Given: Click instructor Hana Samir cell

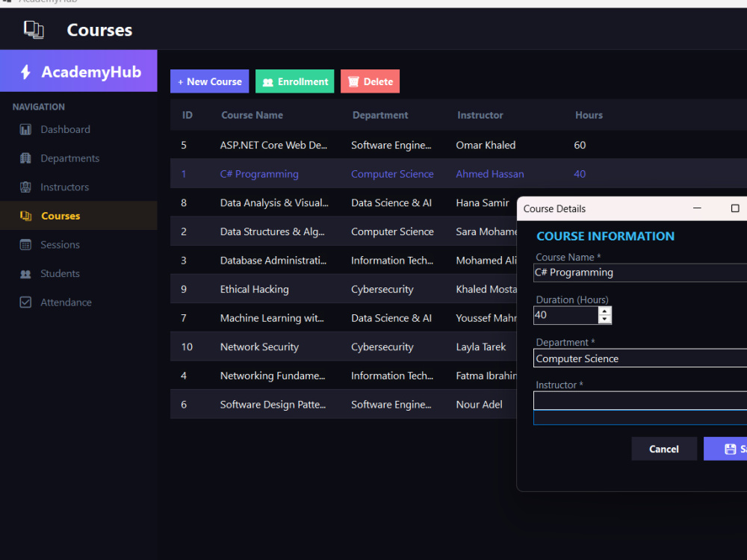Looking at the screenshot, I should coord(482,203).
